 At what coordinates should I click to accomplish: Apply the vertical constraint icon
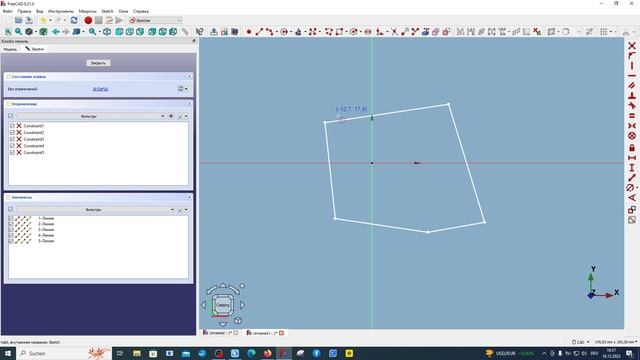tap(632, 66)
